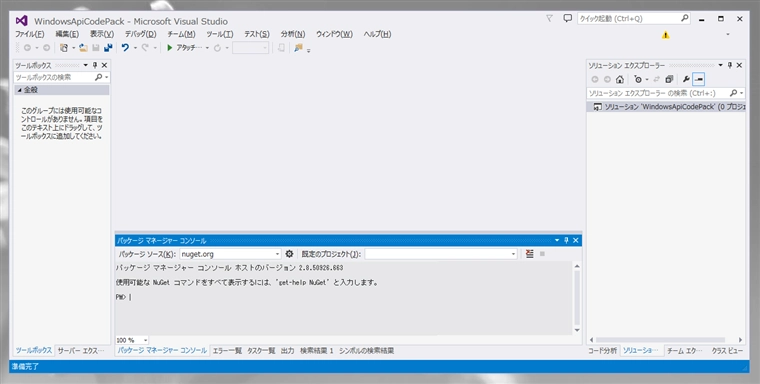The image size is (760, 384).
Task: Open the デバッグ(D) menu
Action: 141,34
